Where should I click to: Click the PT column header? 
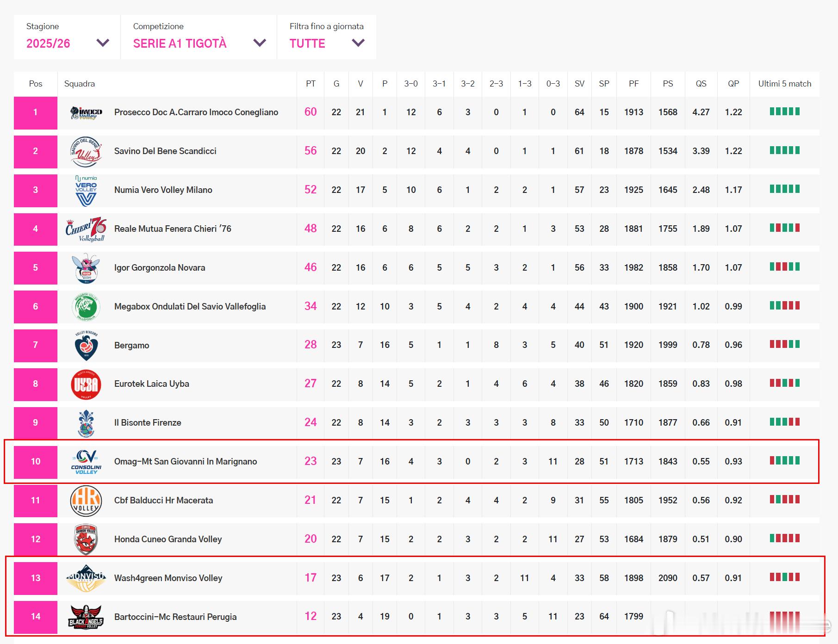[310, 84]
